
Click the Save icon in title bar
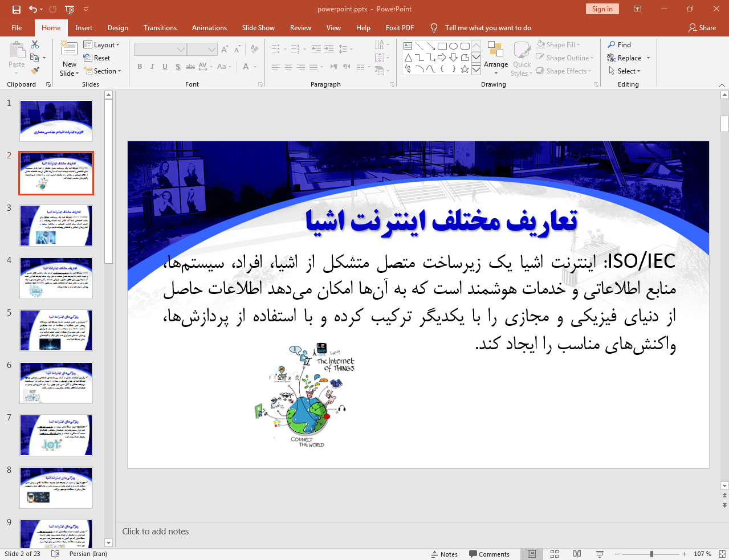17,9
